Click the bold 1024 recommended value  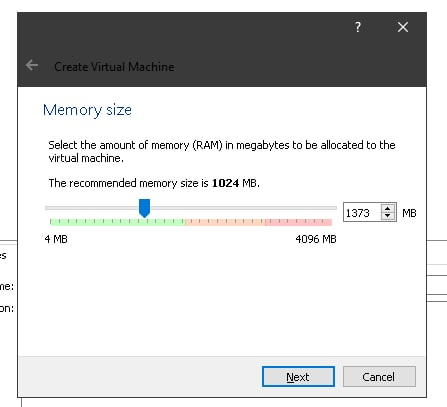[x=225, y=183]
